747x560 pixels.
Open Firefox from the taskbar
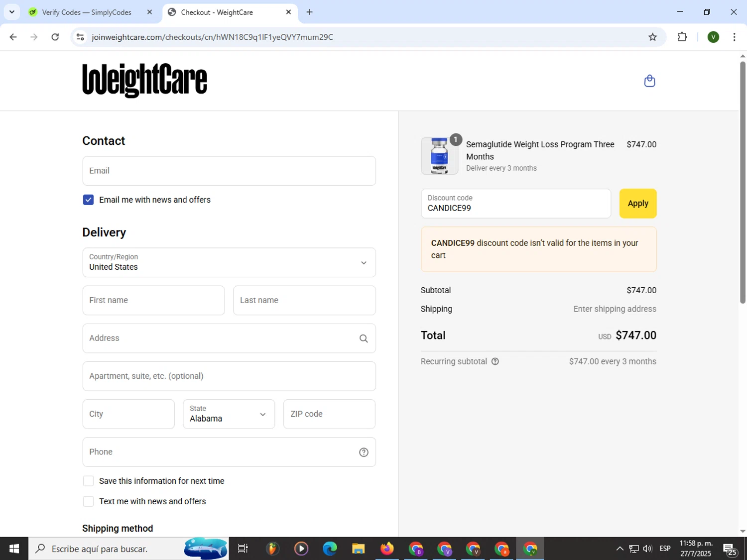[387, 549]
